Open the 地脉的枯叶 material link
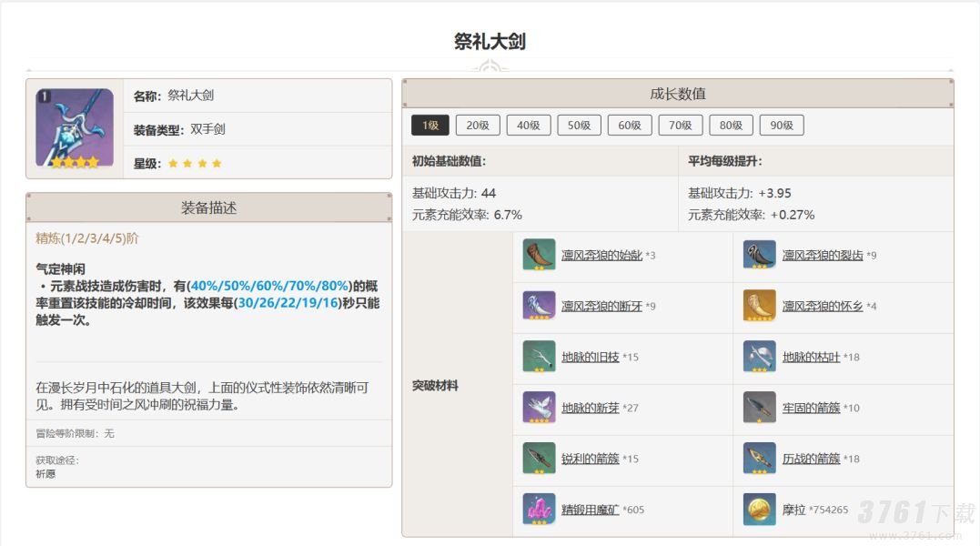 click(x=811, y=358)
